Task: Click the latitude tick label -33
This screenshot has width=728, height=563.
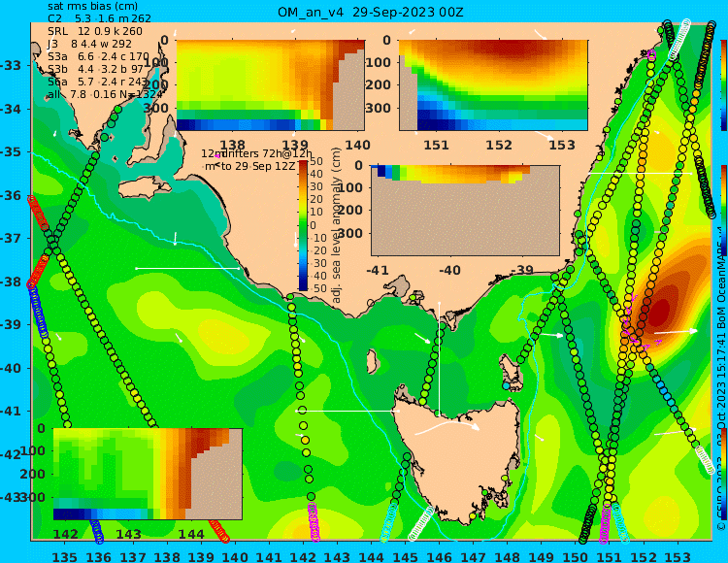Action: tap(11, 65)
